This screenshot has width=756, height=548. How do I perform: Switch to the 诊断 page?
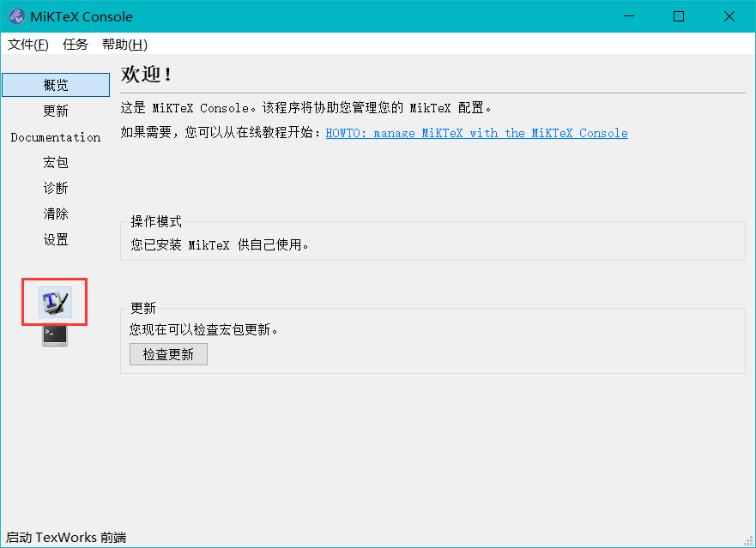(x=56, y=188)
